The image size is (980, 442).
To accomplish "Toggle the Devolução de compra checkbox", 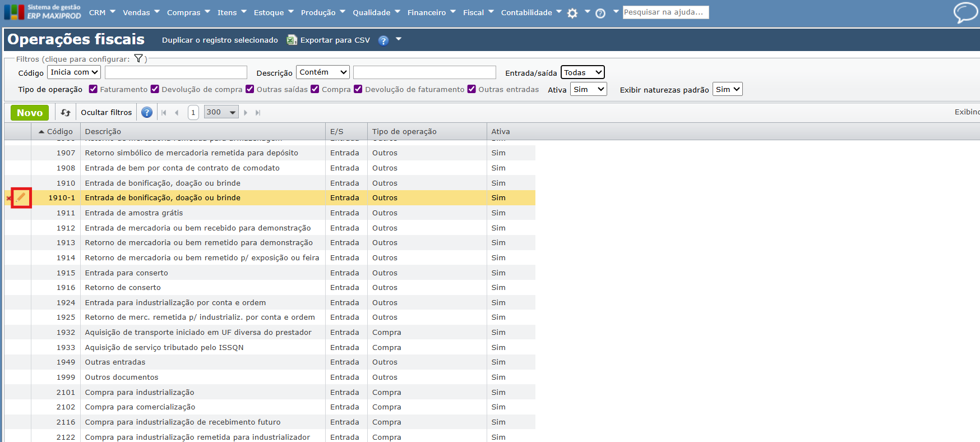I will pos(155,89).
